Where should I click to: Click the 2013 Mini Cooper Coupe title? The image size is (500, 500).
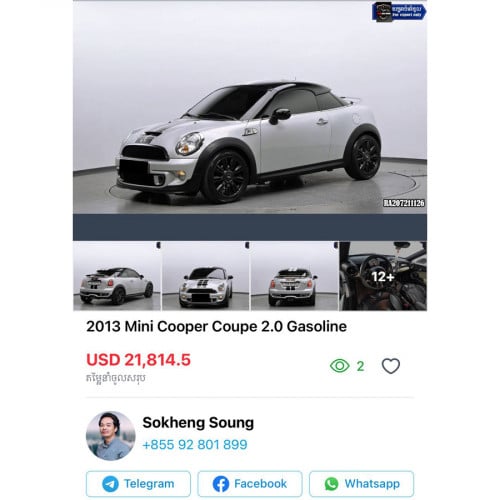tap(216, 326)
